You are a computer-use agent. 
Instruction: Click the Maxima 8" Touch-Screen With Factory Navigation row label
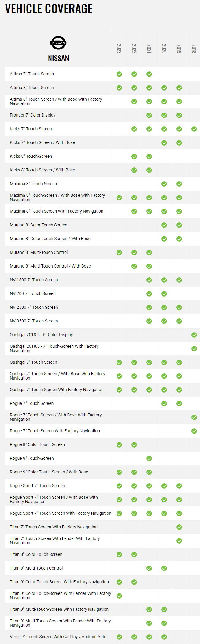pyautogui.click(x=57, y=211)
